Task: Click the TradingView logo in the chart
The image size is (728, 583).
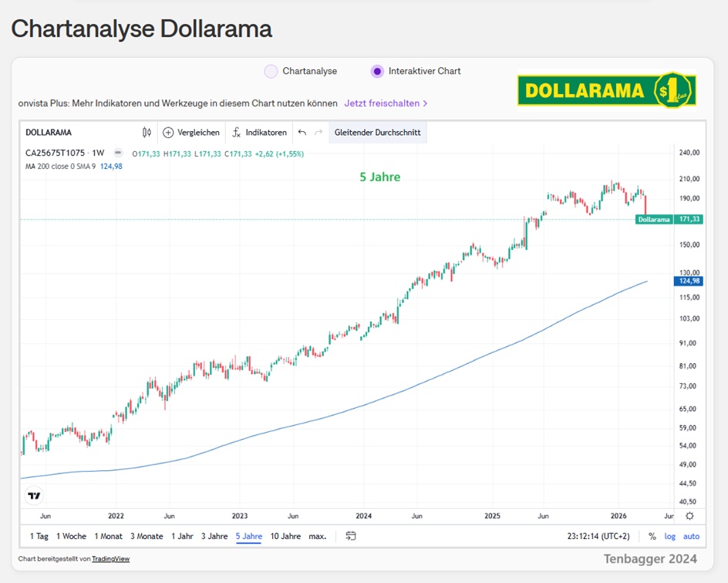Action: [x=34, y=496]
